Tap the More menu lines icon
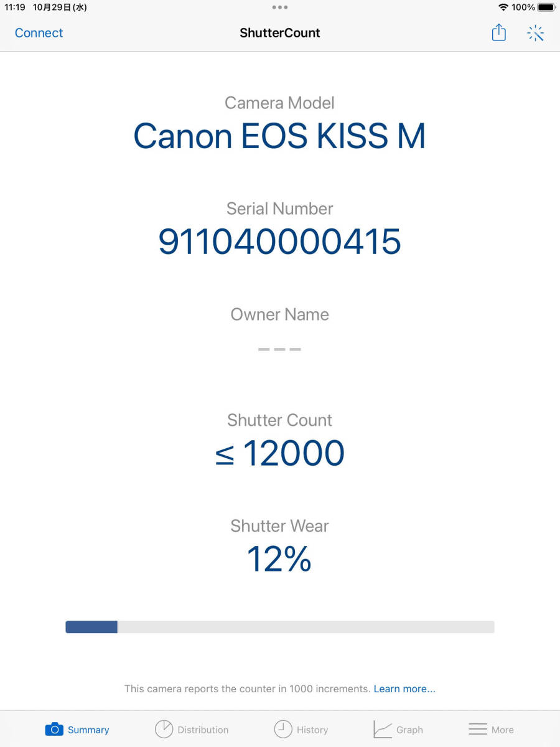This screenshot has height=747, width=560. (x=478, y=729)
